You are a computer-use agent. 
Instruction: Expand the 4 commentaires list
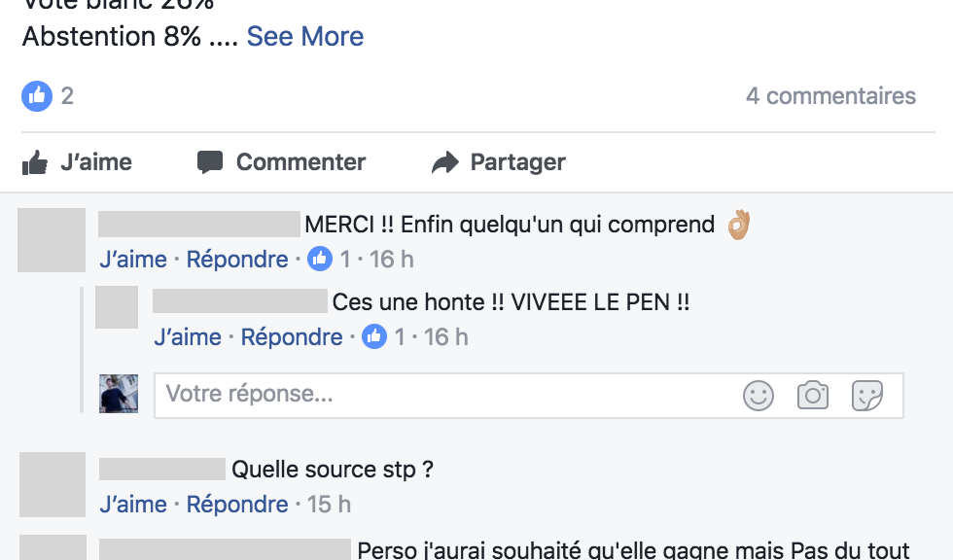830,95
